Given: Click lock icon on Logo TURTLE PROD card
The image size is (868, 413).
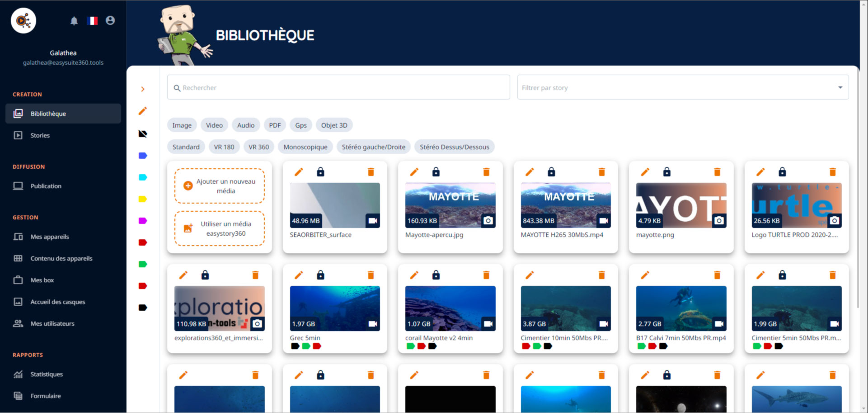Looking at the screenshot, I should coord(782,172).
